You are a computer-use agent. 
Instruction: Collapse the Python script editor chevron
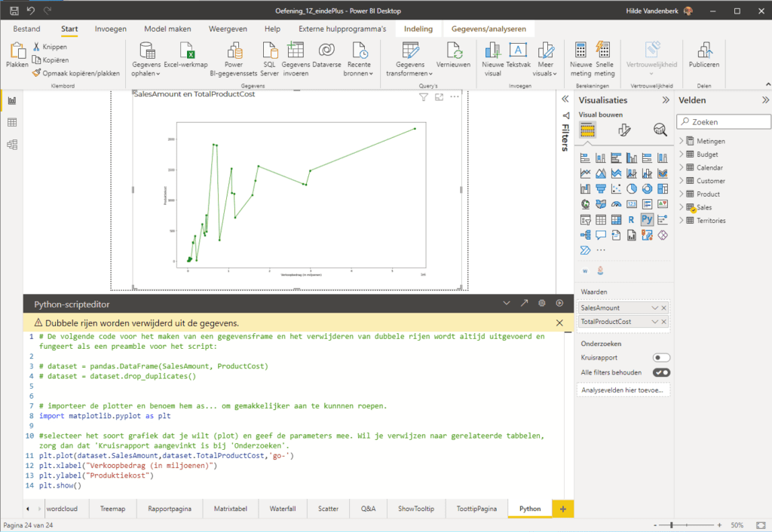point(506,303)
